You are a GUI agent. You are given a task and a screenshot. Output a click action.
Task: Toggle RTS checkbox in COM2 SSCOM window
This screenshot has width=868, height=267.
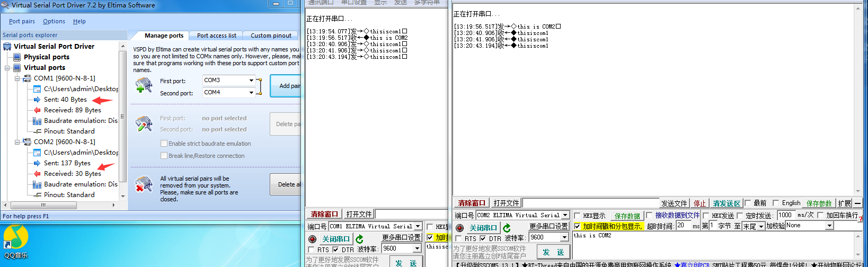[x=458, y=238]
